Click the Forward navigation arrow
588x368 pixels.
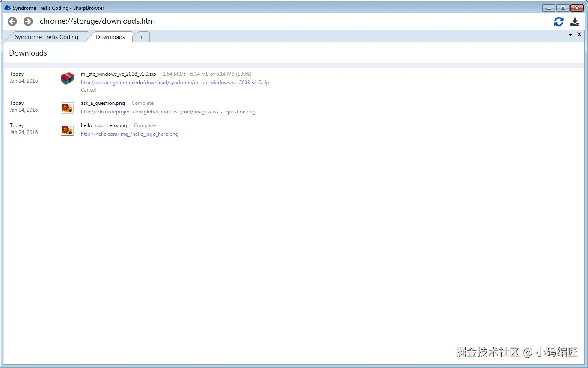point(28,21)
